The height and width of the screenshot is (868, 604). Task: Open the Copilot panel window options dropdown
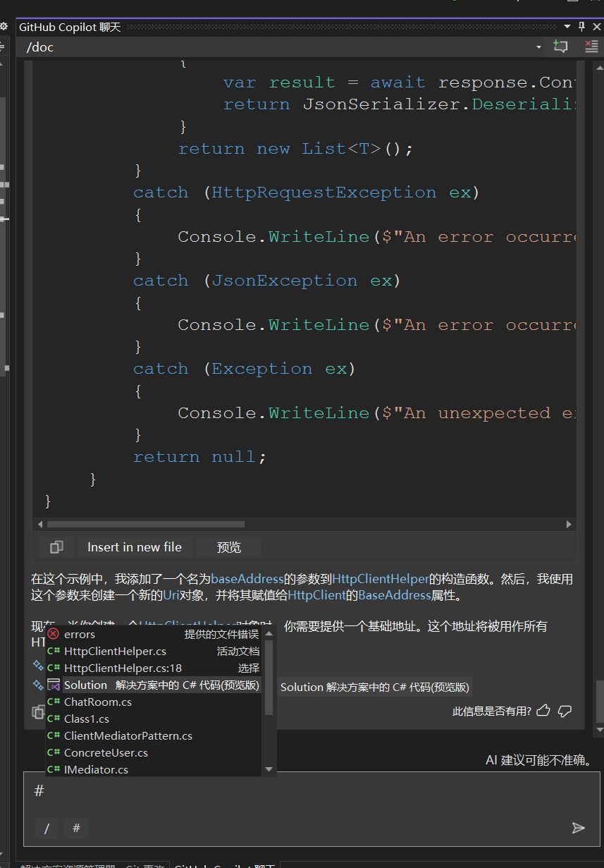click(567, 27)
